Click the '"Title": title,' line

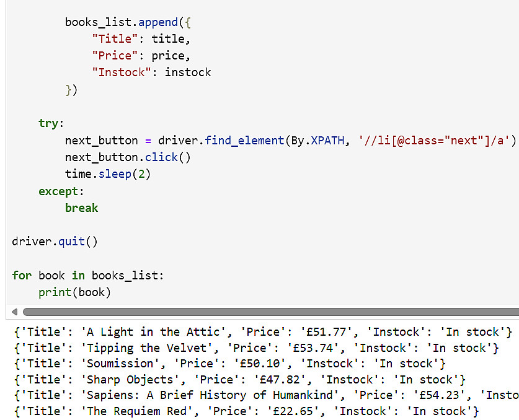141,39
